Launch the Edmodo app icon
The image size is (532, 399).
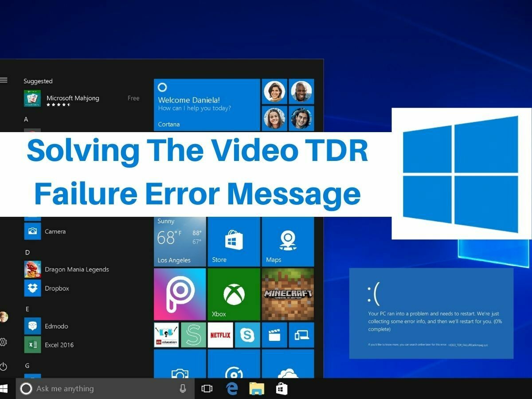click(32, 326)
